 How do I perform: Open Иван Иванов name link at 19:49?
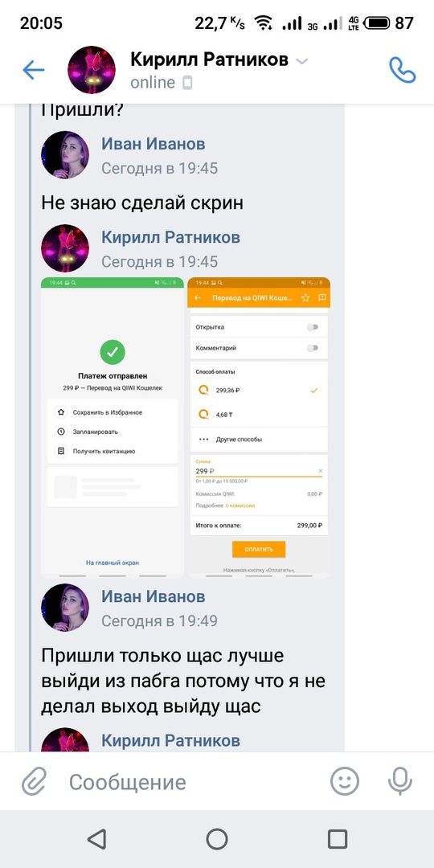(154, 596)
